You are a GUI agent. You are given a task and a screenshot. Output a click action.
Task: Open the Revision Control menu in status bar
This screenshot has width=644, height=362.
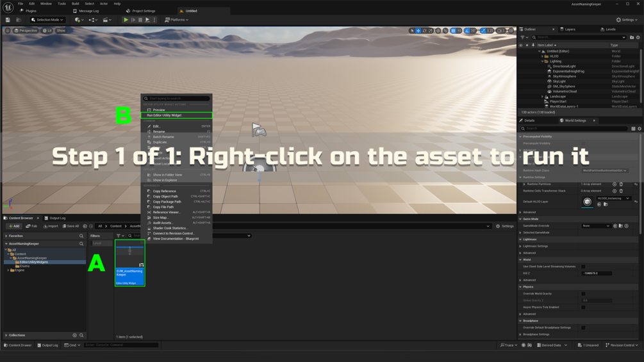click(x=622, y=345)
